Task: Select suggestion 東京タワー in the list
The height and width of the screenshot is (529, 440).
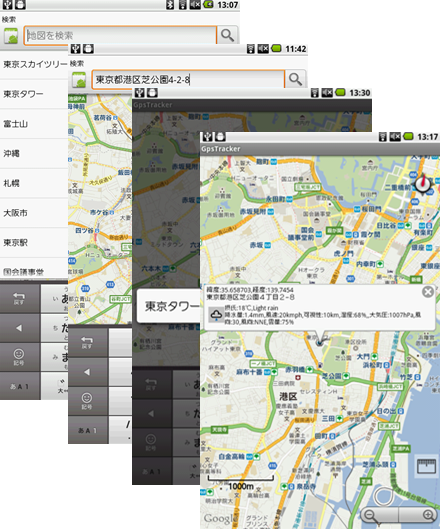Action: (x=34, y=94)
